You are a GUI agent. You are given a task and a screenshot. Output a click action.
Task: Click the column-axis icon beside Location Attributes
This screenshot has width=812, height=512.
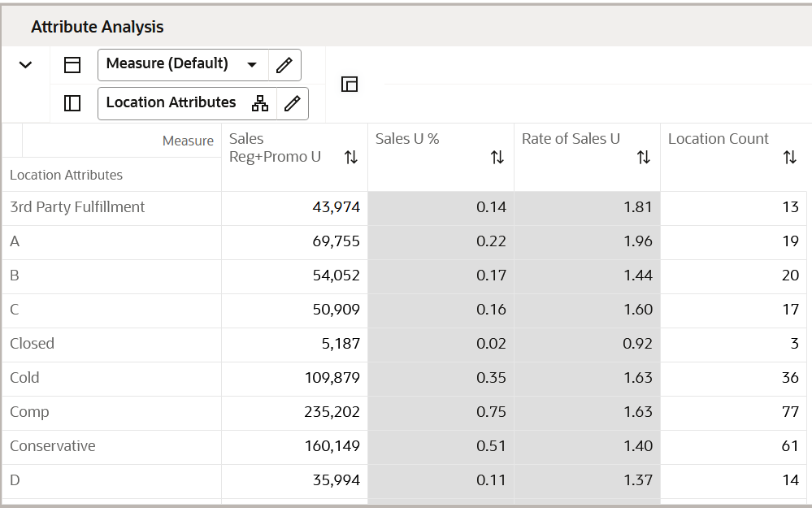(72, 103)
